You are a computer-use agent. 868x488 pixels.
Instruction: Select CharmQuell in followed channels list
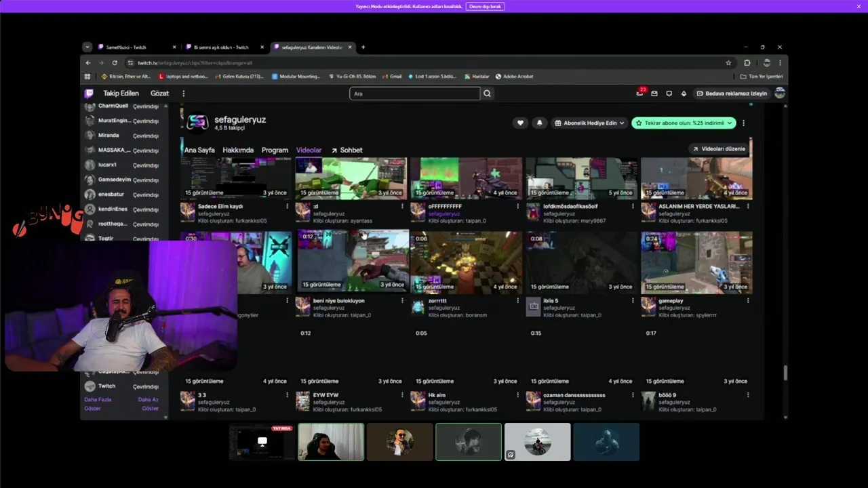click(122, 106)
